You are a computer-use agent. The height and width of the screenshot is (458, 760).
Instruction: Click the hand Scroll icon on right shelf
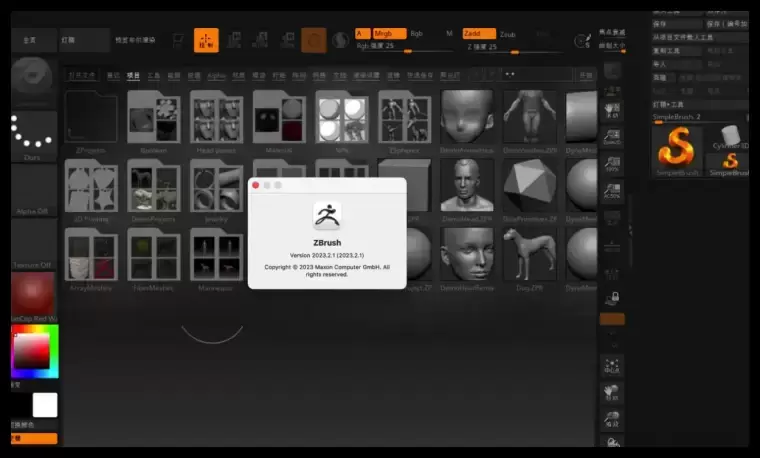[x=612, y=110]
